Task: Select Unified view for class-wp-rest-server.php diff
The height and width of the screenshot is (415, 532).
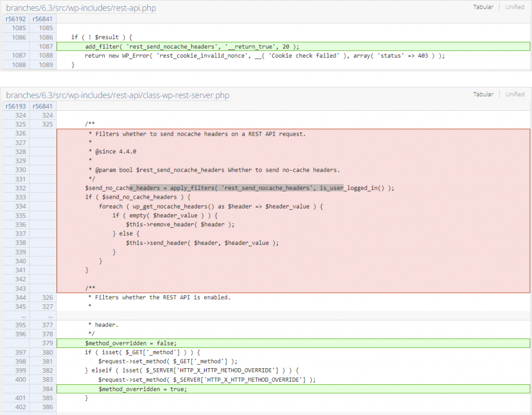Action: (514, 95)
